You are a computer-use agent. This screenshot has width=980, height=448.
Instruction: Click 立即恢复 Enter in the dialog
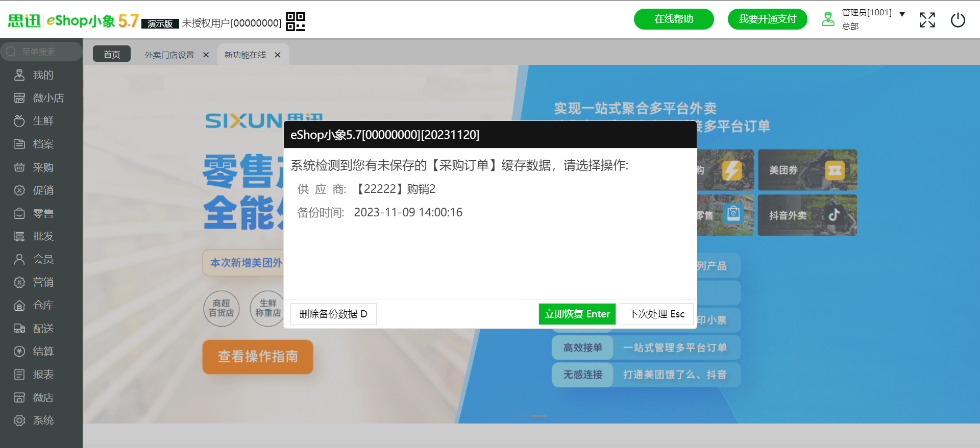point(577,314)
